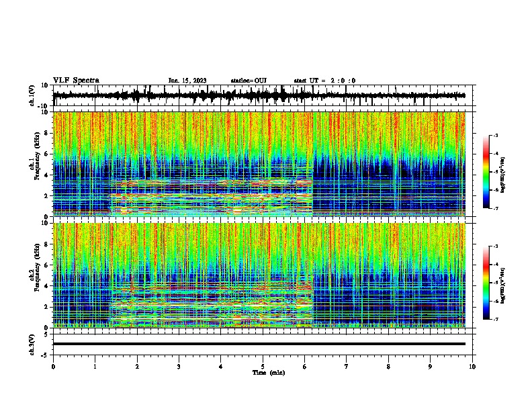Image resolution: width=532 pixels, height=411 pixels.
Task: Click the ch.3 axis '5' tick label
Action: [x=47, y=334]
